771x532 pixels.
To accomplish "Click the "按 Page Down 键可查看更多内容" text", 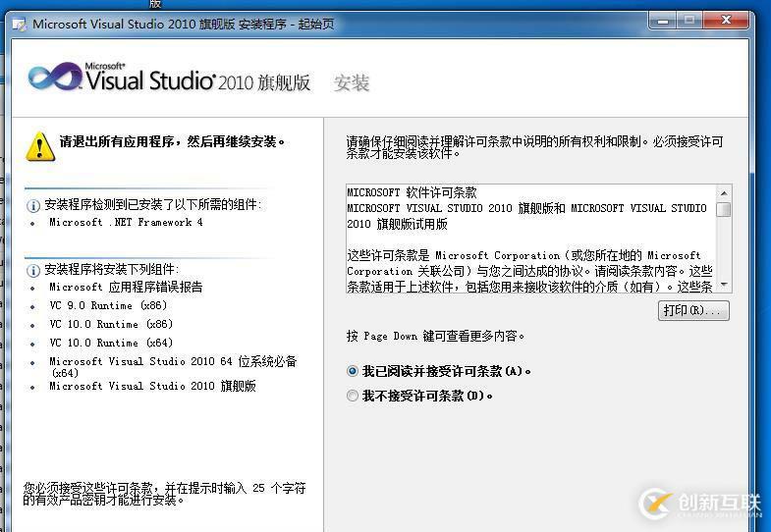I will tap(436, 336).
